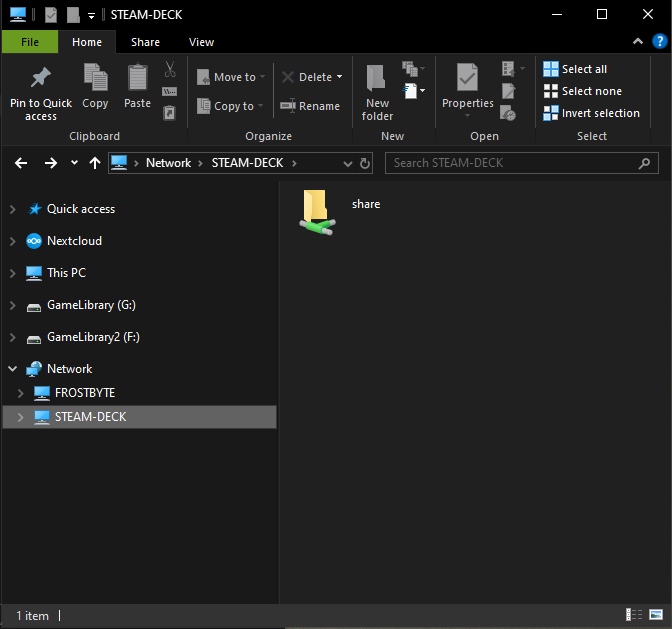
Task: Click the Paste clipboard icon
Action: (137, 80)
